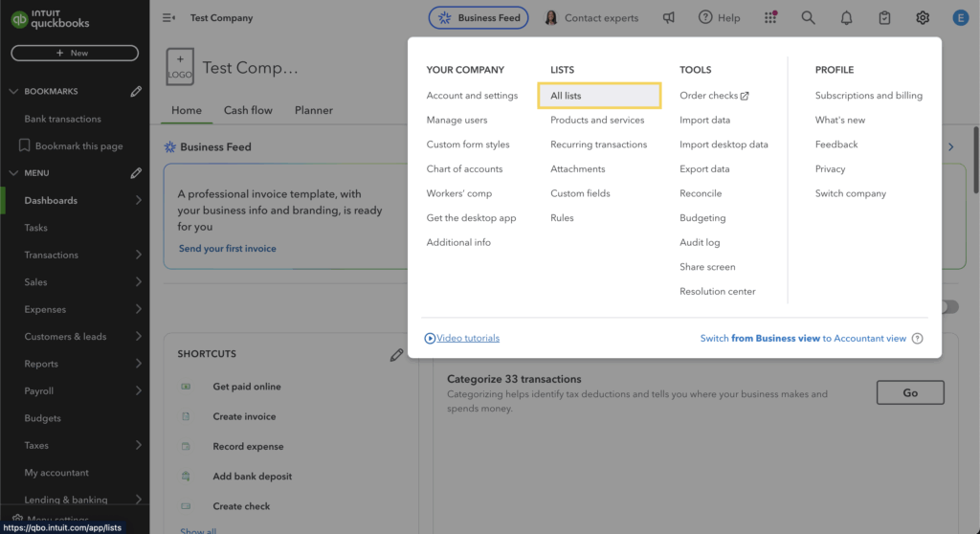Edit shortcuts with pencil icon
Image resolution: width=980 pixels, height=534 pixels.
pos(396,354)
